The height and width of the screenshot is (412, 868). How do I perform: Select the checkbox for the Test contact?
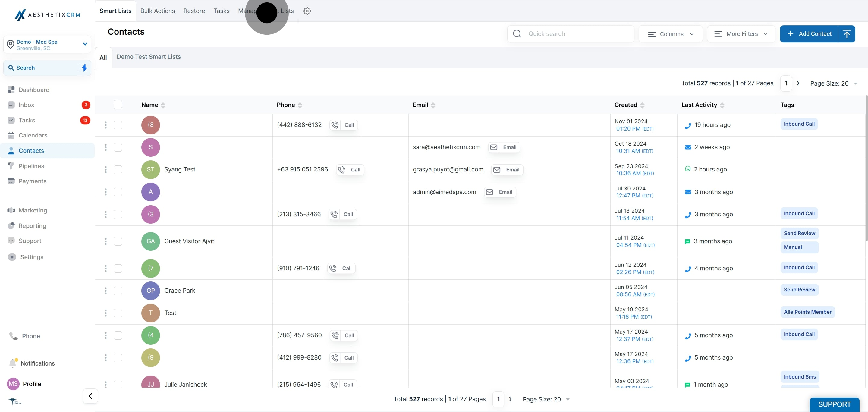(118, 313)
